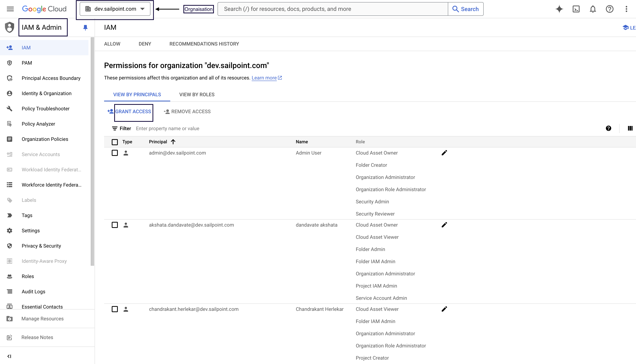Open the filter help icon
Image resolution: width=636 pixels, height=364 pixels.
[609, 128]
